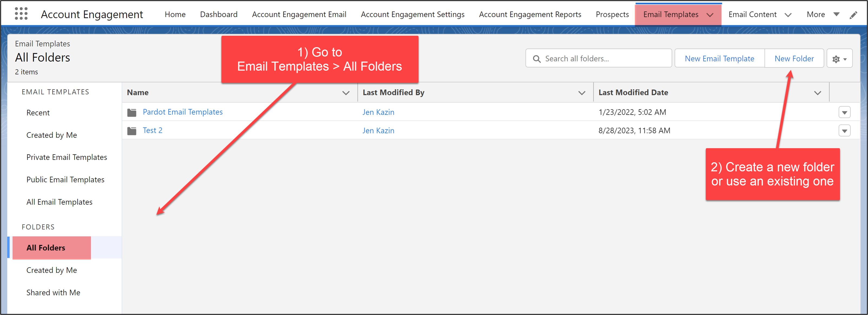Select All Email Templates
The image size is (868, 315).
[x=59, y=202]
